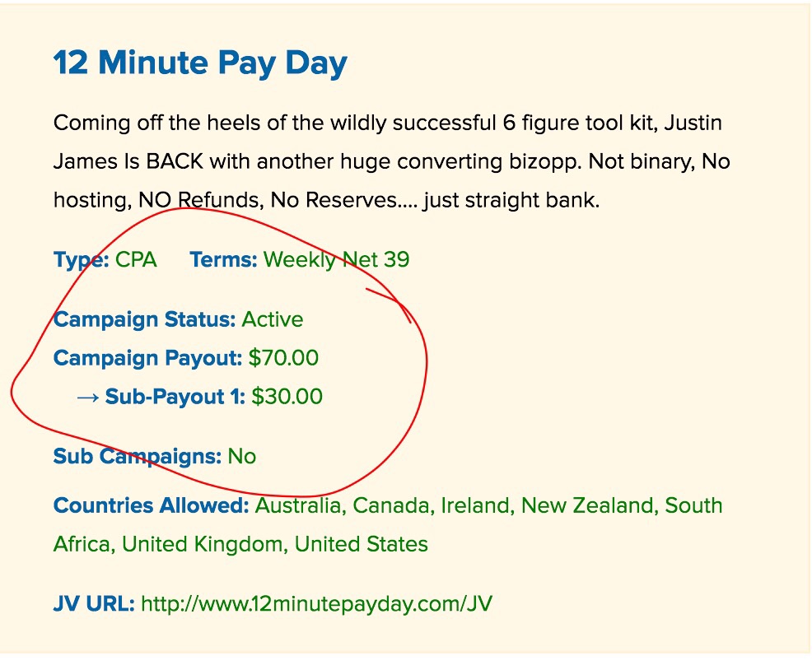Click the $30.00 sub-payout amount
The image size is (812, 670).
287,397
